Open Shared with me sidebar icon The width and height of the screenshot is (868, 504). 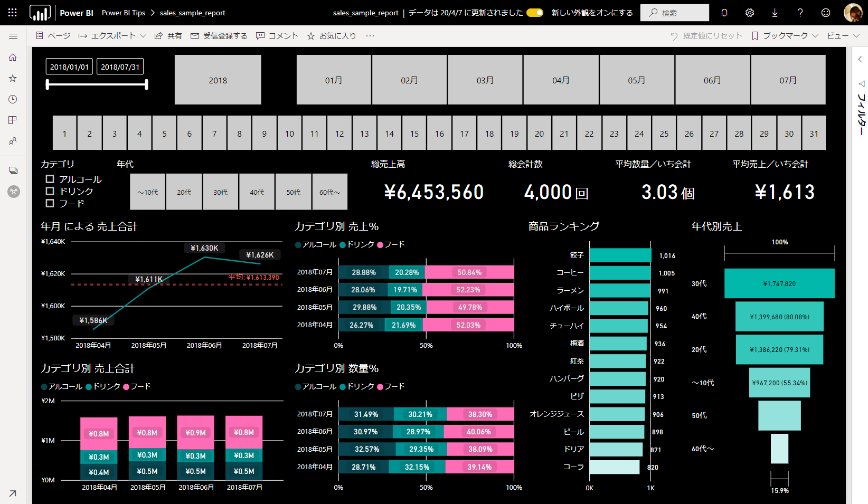coord(13,141)
